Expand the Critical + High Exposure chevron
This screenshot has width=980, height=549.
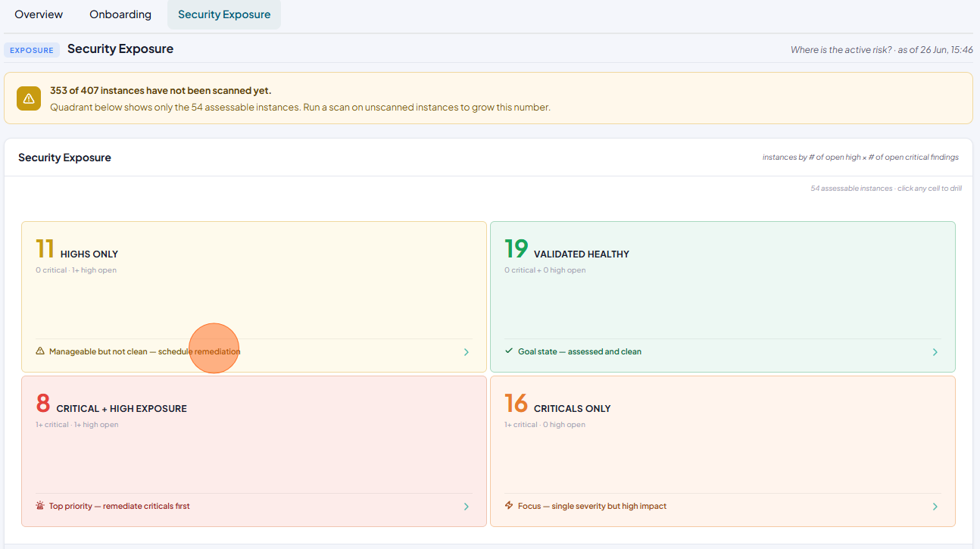click(467, 507)
